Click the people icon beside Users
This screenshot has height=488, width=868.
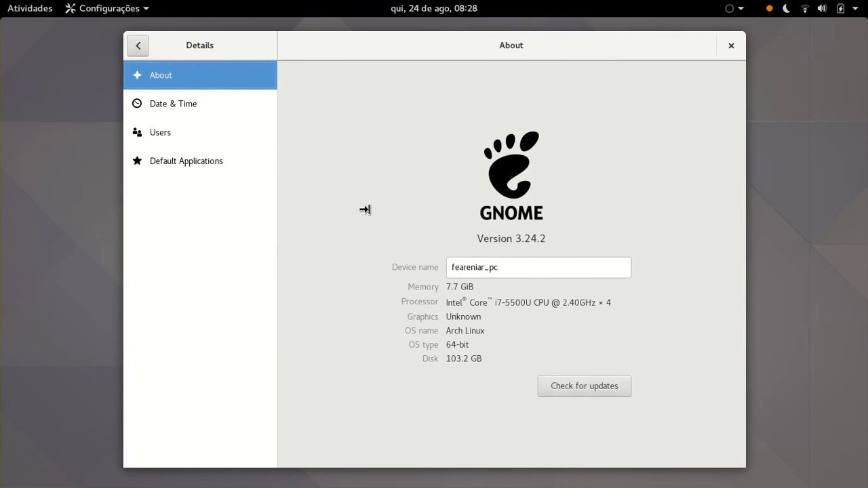pos(137,132)
